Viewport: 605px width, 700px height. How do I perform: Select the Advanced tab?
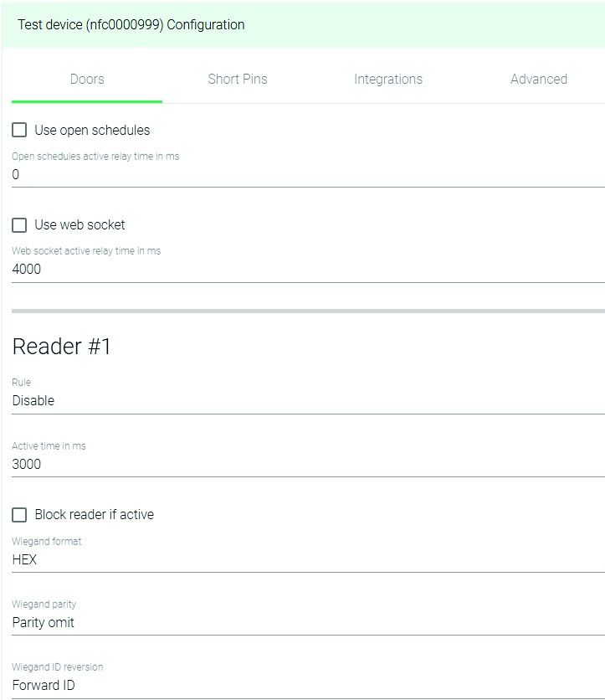(538, 80)
